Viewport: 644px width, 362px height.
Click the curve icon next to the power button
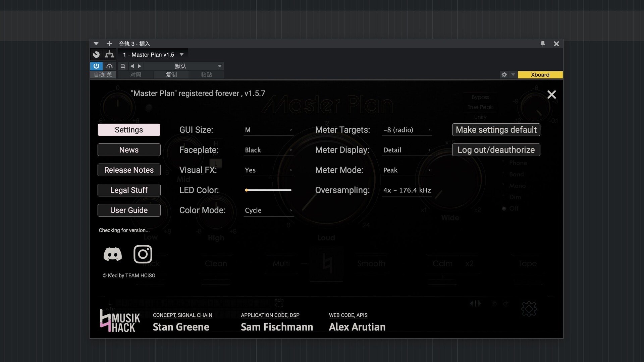pyautogui.click(x=109, y=66)
